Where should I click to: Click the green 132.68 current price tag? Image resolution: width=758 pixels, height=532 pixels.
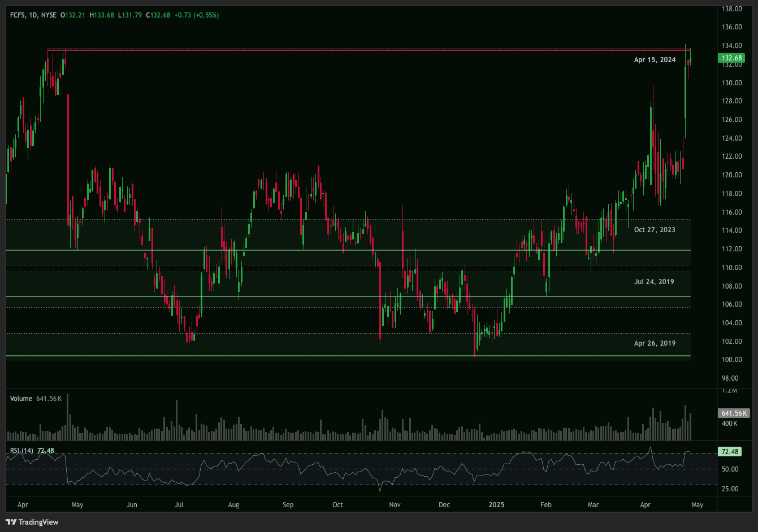point(731,58)
